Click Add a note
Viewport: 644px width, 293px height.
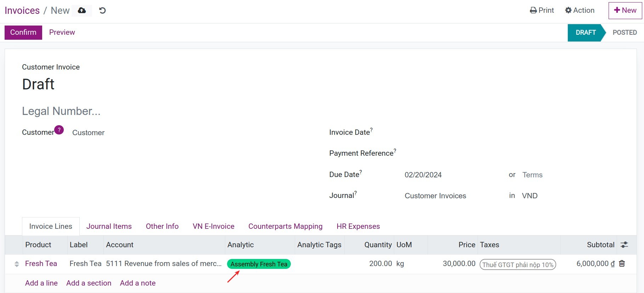pyautogui.click(x=138, y=283)
